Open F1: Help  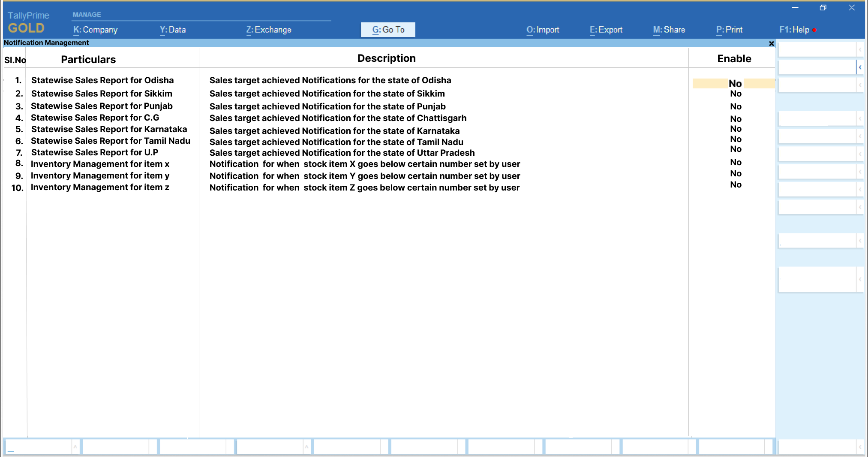click(794, 30)
